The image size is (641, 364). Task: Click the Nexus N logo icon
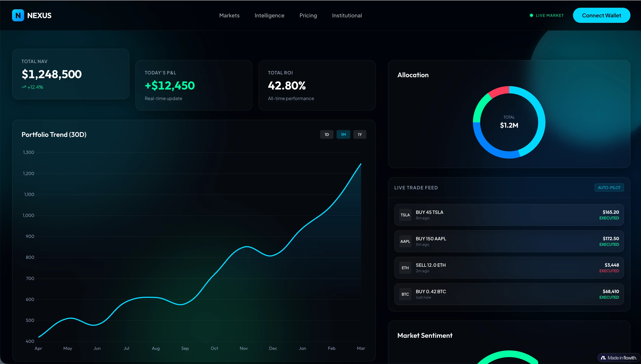pyautogui.click(x=18, y=15)
